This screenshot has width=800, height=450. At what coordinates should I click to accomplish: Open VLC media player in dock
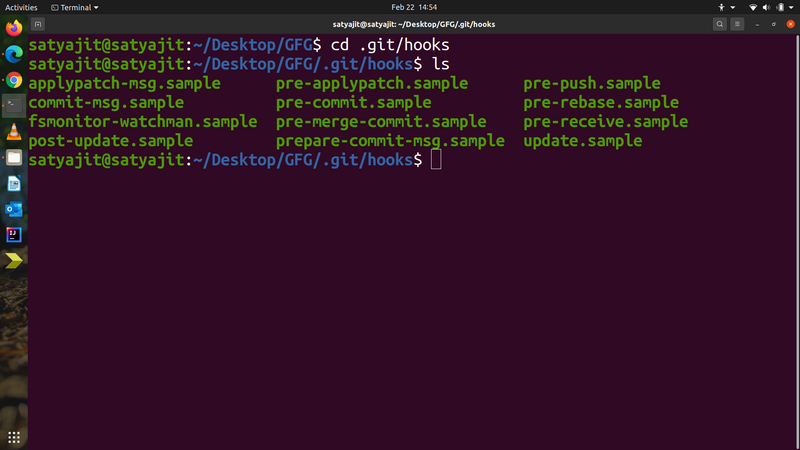tap(14, 132)
